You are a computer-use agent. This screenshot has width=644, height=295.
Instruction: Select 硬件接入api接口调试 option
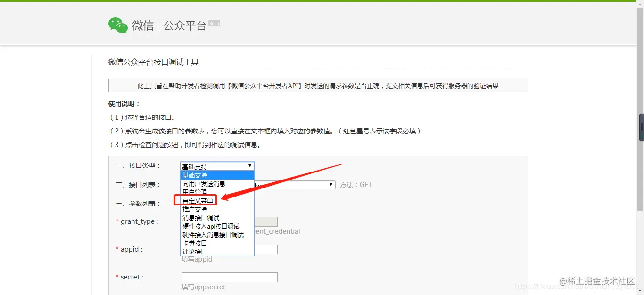pyautogui.click(x=217, y=226)
